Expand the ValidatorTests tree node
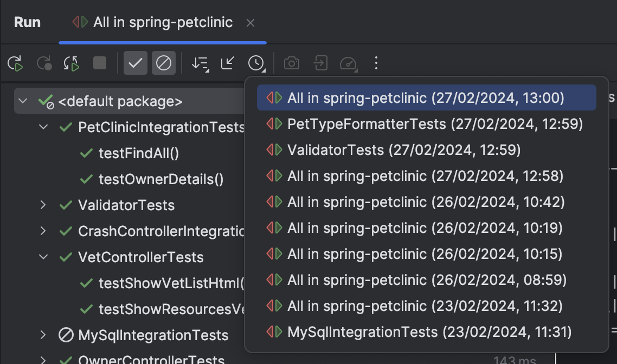The width and height of the screenshot is (617, 364). coord(43,205)
